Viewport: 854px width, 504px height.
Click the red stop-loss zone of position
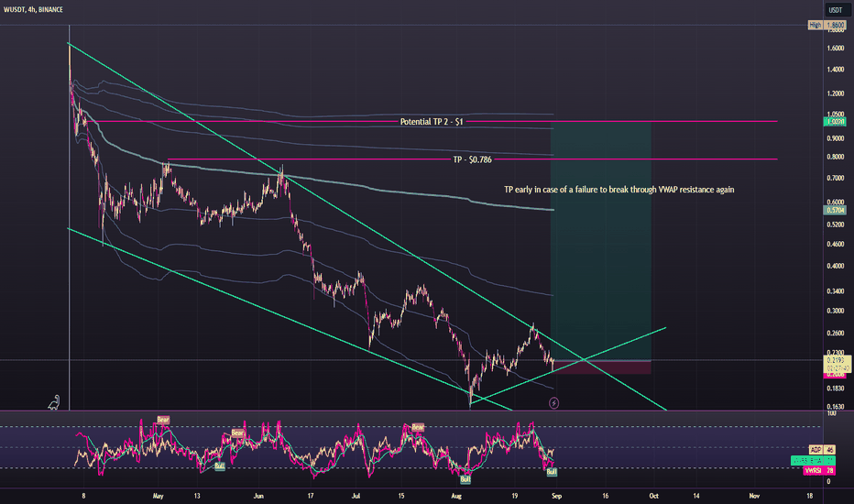pos(601,367)
